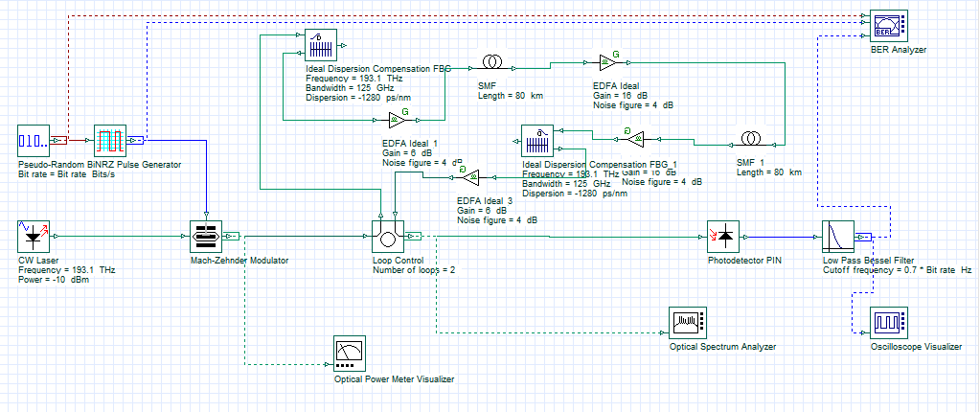Click FBG_1 'Dispersion = -1280 ps/nm' label
This screenshot has width=980, height=412.
(575, 194)
